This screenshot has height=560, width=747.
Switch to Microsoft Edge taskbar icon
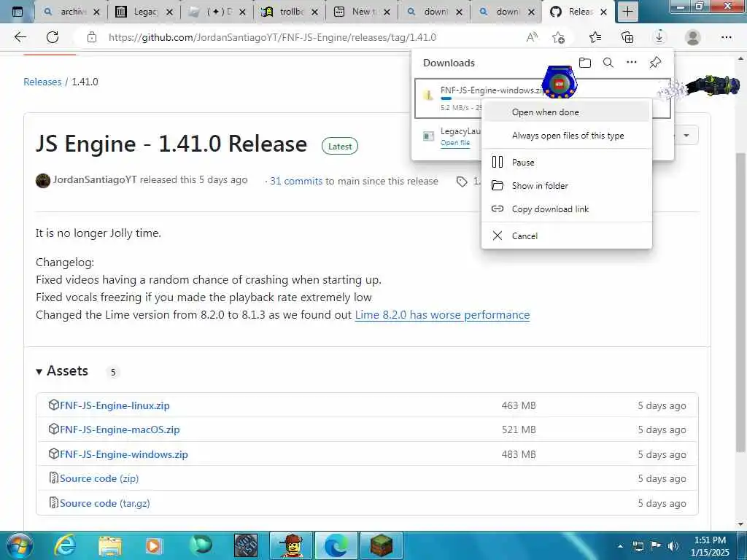[x=336, y=545]
